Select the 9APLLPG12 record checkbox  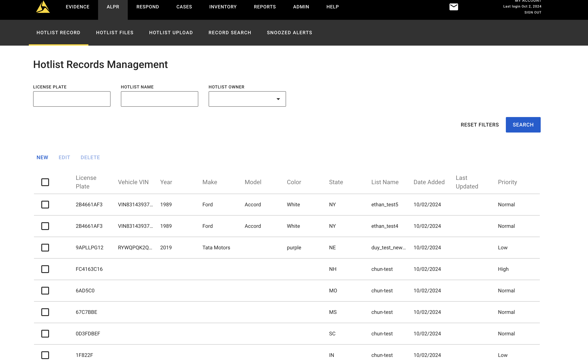tap(45, 248)
